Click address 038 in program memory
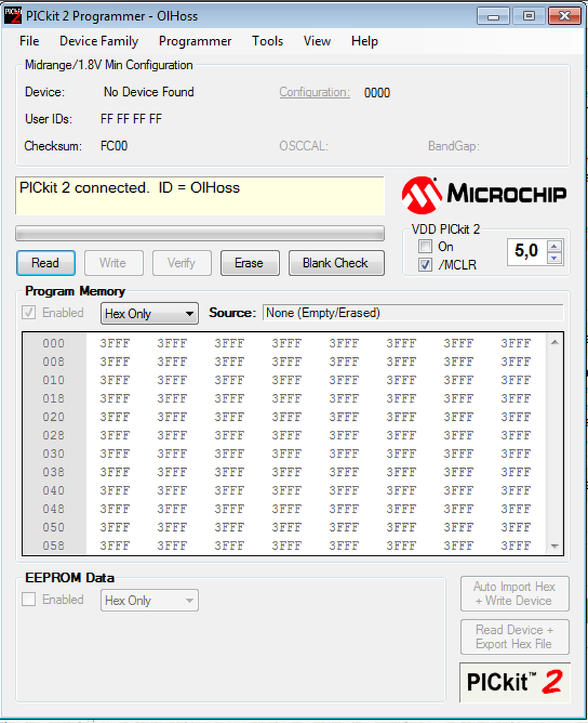The height and width of the screenshot is (723, 588). [54, 472]
